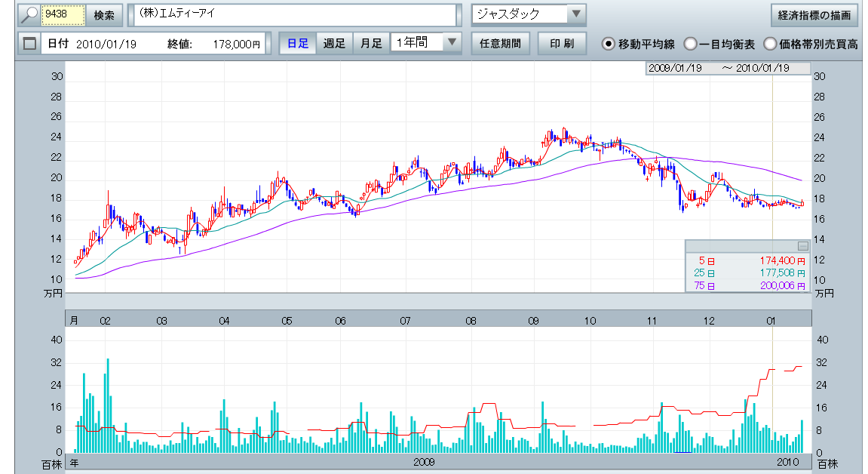Click the stock code field showing 9438
Viewport: 868px width, 474px height.
pyautogui.click(x=63, y=15)
